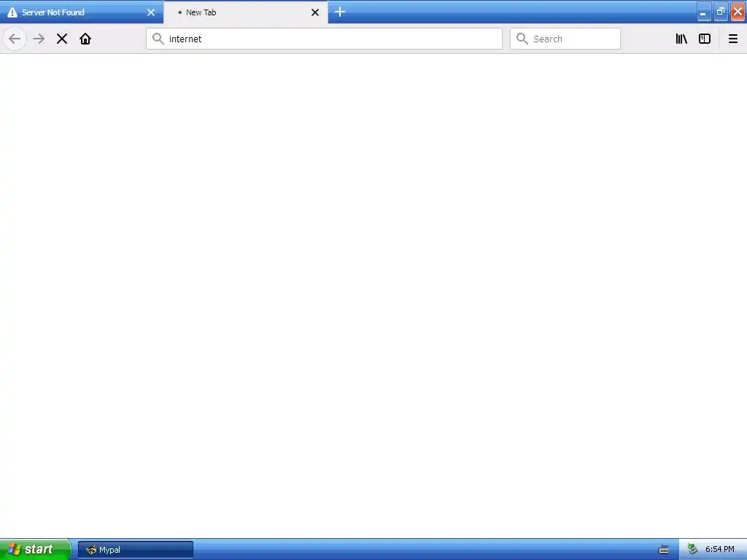Click the network tray icon
The width and height of the screenshot is (747, 560).
tap(693, 550)
